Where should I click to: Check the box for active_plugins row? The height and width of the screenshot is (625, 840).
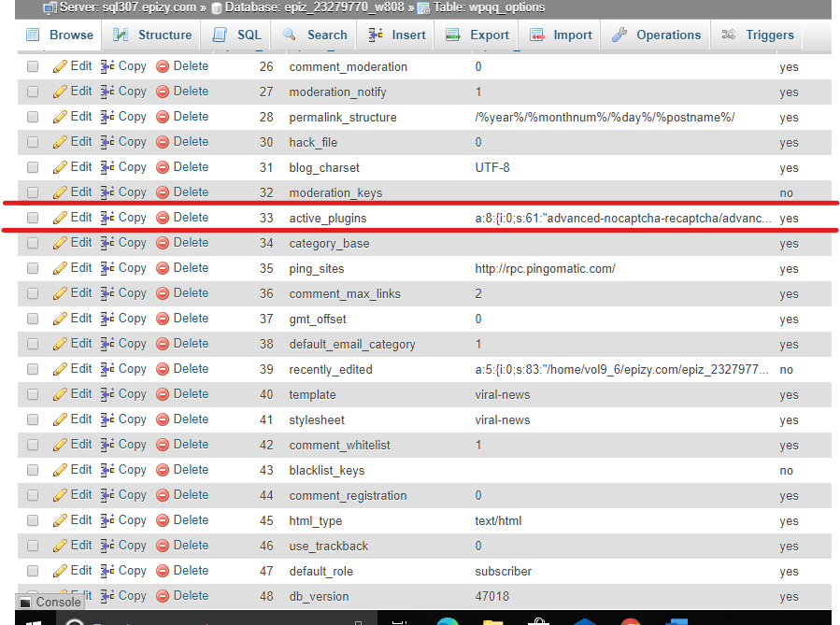point(33,218)
